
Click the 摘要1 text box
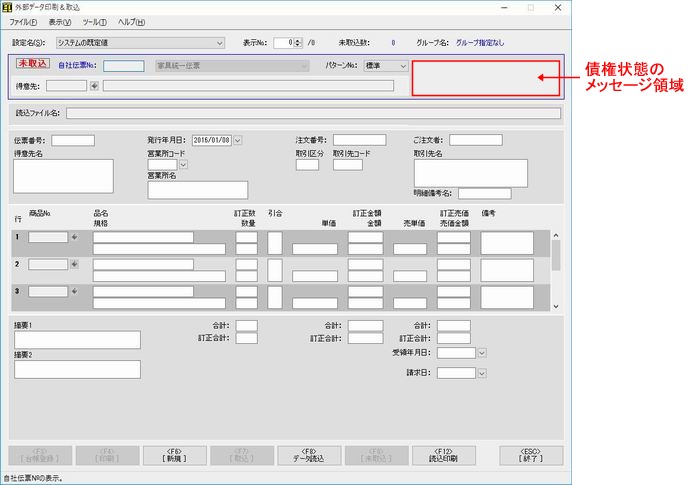(77, 340)
